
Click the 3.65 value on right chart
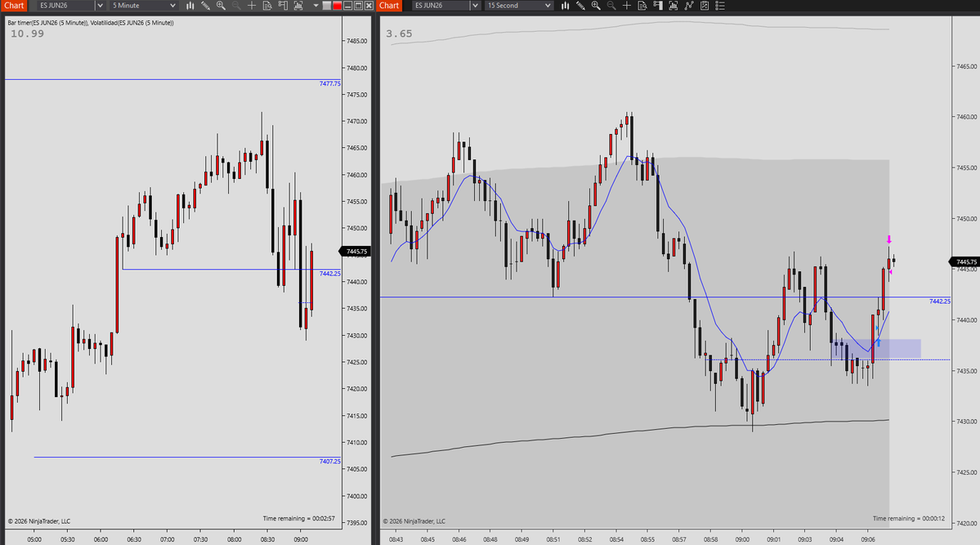pos(399,34)
